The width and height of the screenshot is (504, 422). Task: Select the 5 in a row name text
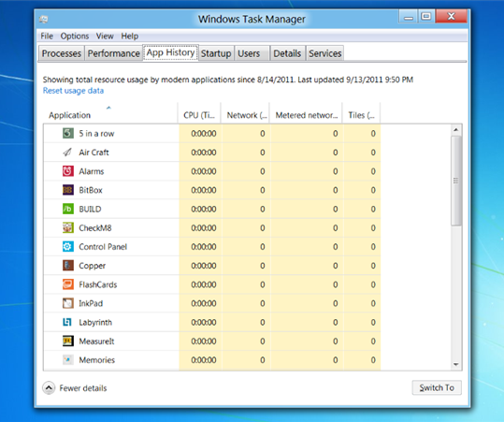pos(96,134)
